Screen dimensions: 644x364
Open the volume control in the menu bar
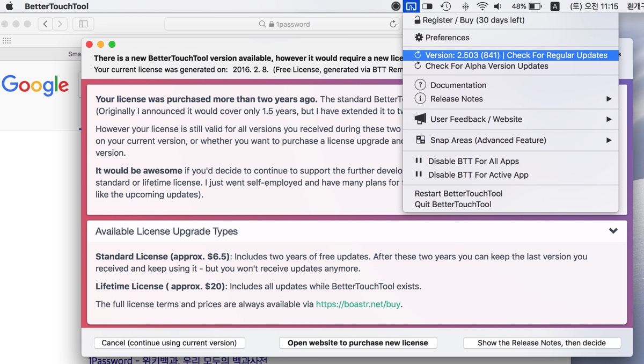pyautogui.click(x=498, y=6)
